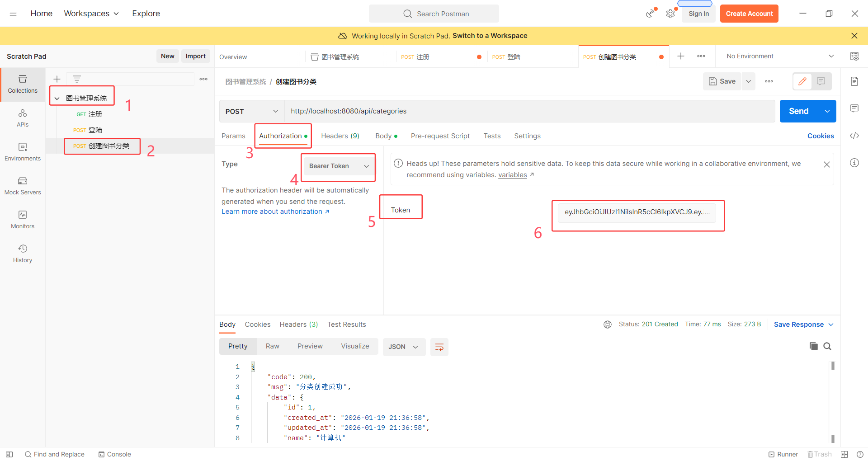Open the code snippet icon
This screenshot has height=461, width=868.
point(854,136)
